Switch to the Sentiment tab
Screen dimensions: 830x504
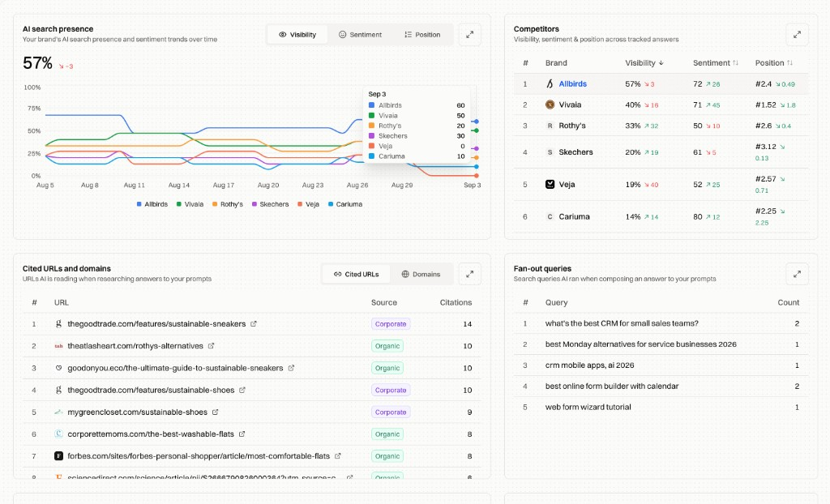[x=360, y=35]
